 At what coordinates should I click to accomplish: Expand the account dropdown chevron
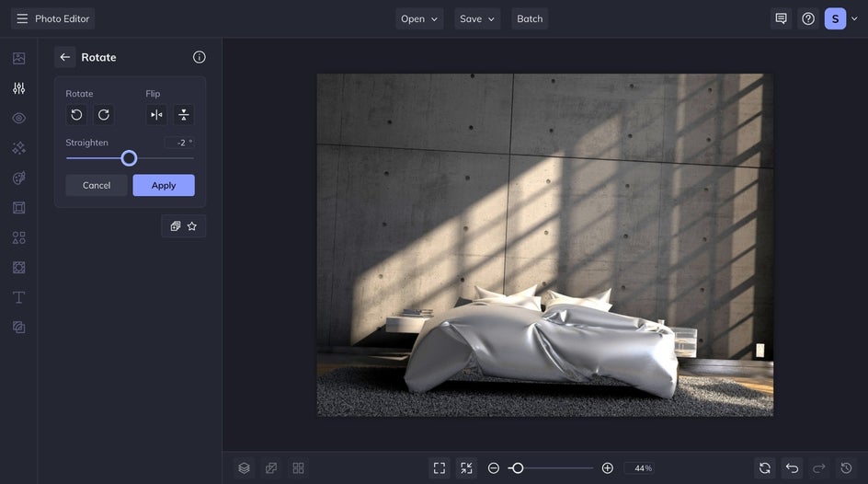point(855,18)
